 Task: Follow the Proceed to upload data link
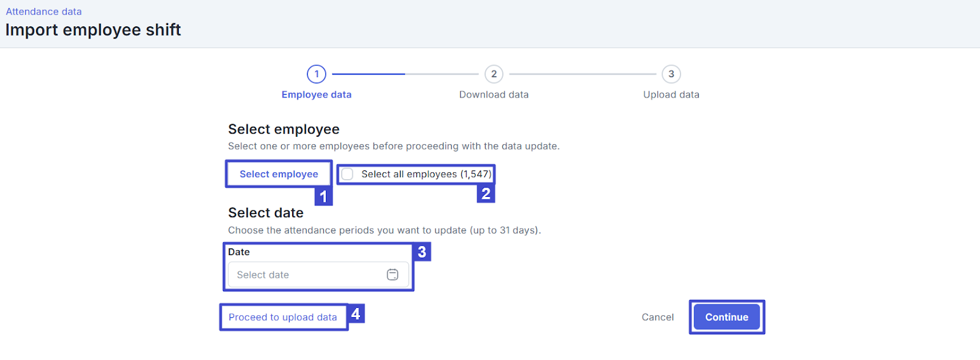pos(283,317)
